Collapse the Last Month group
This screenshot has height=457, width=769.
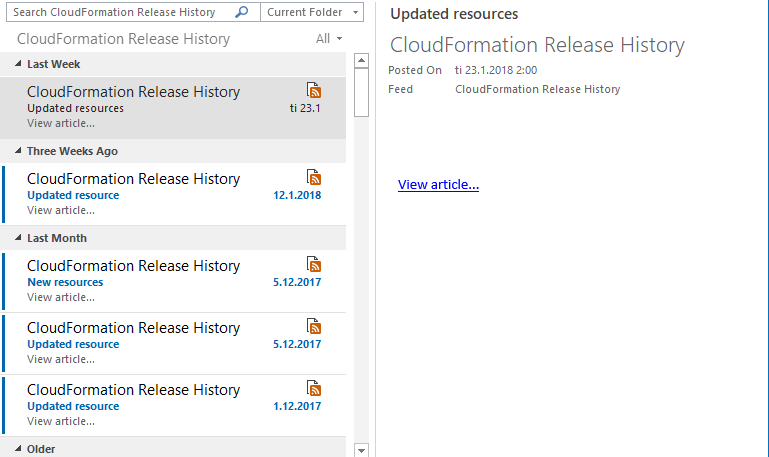(18, 237)
